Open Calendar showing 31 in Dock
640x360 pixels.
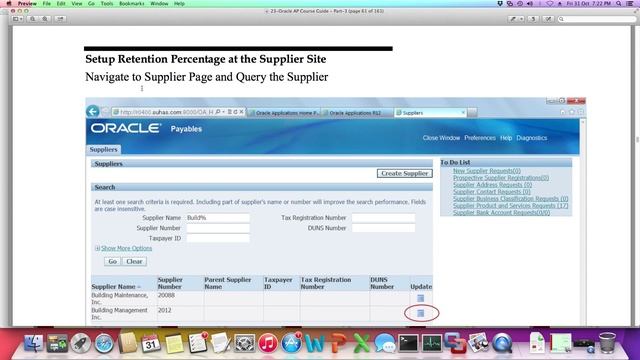pyautogui.click(x=151, y=343)
